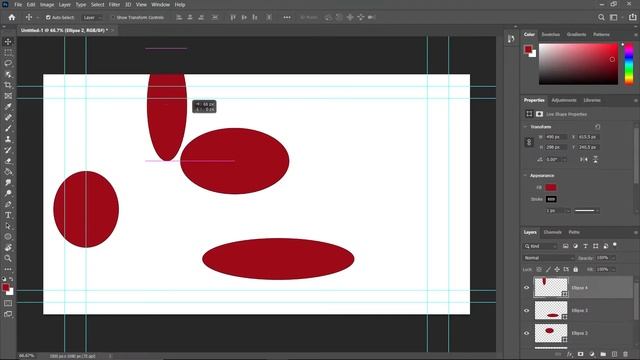The width and height of the screenshot is (640, 360).
Task: Open the Fill percentage dropdown arrow
Action: coord(613,269)
